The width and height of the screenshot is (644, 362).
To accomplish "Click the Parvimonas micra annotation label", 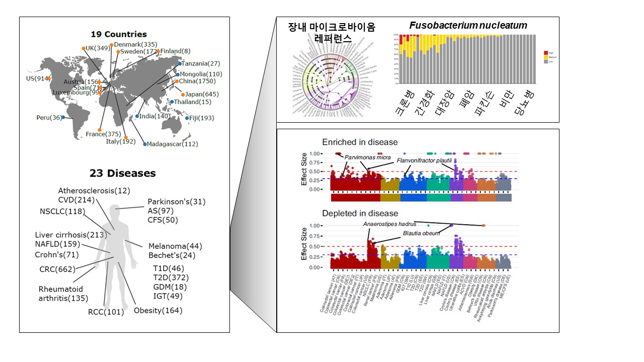I will click(367, 157).
